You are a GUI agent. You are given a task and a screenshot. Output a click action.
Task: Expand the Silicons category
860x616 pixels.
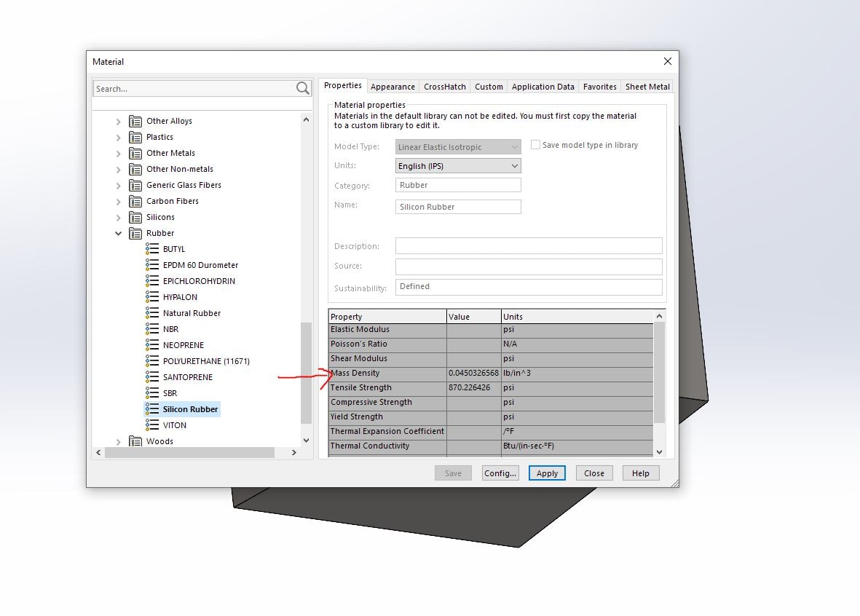pyautogui.click(x=118, y=217)
